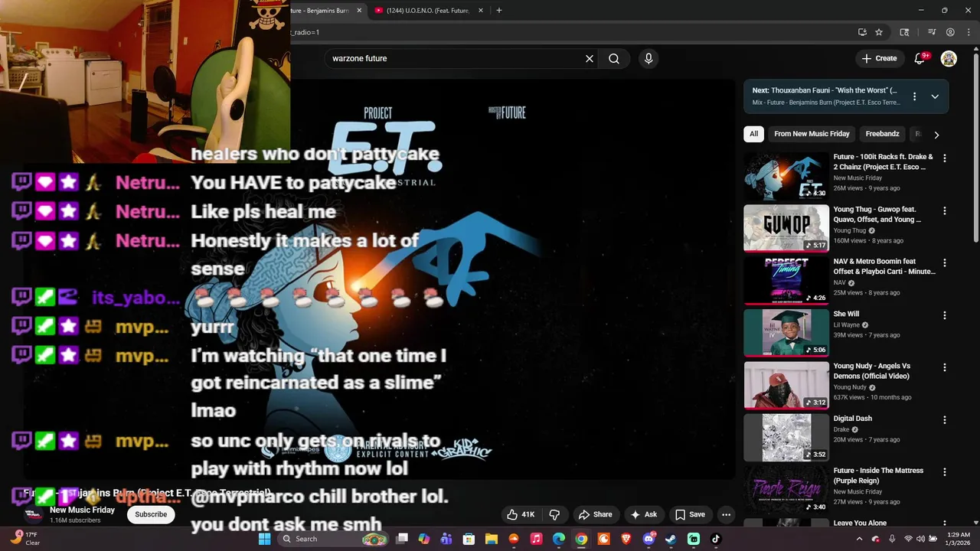Open Steam from the taskbar
The image size is (980, 551).
click(671, 539)
